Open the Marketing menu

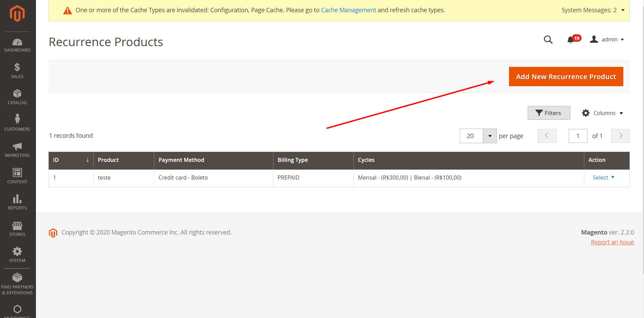point(17,150)
